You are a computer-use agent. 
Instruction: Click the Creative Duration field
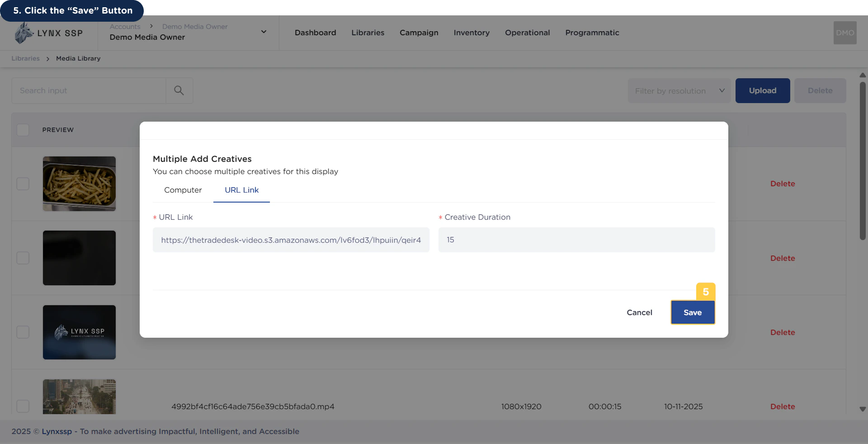pyautogui.click(x=576, y=240)
